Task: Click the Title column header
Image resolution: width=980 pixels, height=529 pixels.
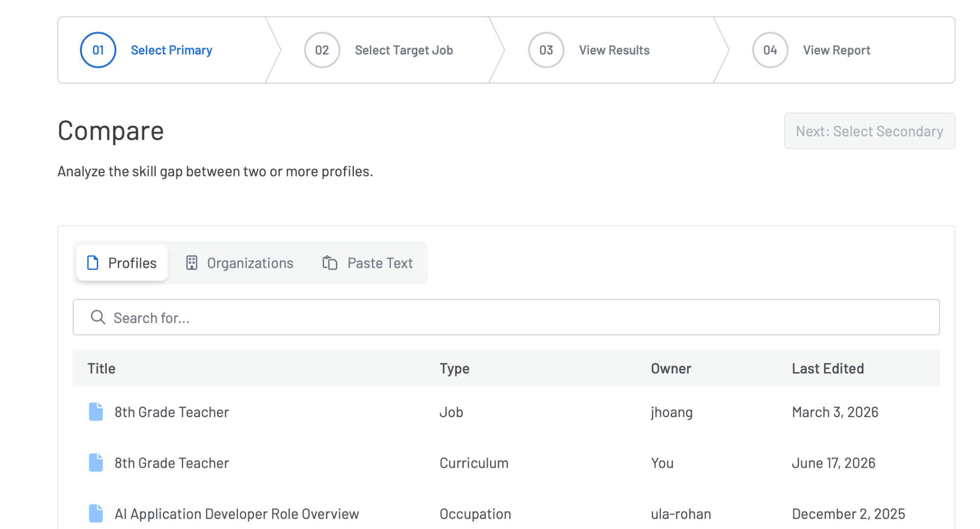Action: tap(101, 368)
